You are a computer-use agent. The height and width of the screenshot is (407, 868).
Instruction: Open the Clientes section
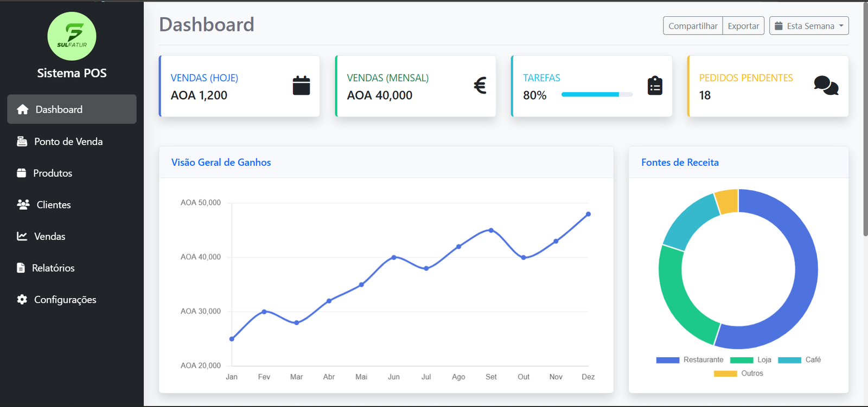[72, 204]
